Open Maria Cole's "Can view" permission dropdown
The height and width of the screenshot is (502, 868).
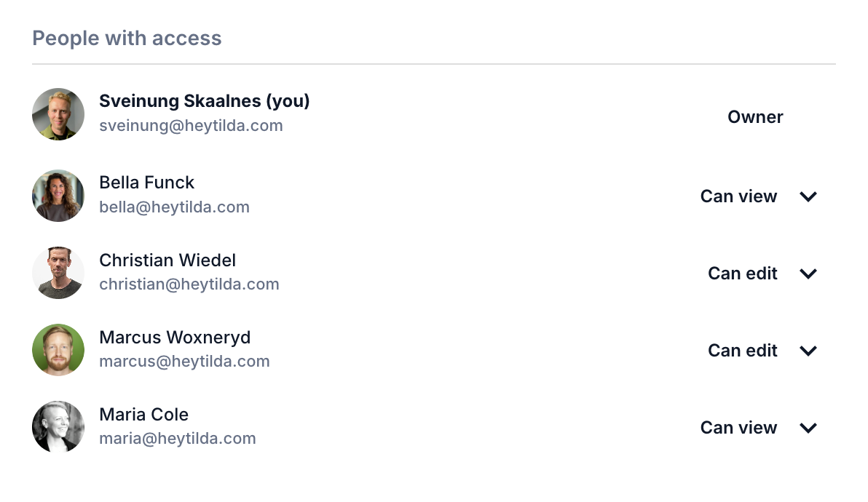tap(738, 428)
